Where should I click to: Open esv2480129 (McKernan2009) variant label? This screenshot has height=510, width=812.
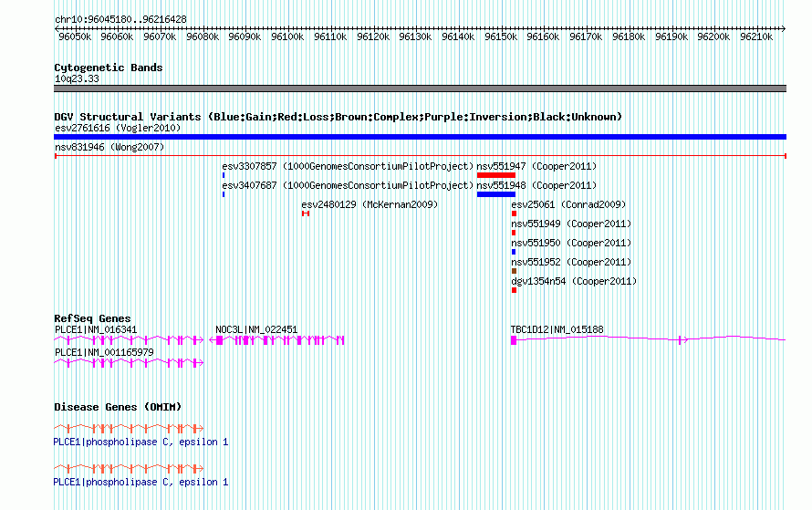click(x=370, y=204)
